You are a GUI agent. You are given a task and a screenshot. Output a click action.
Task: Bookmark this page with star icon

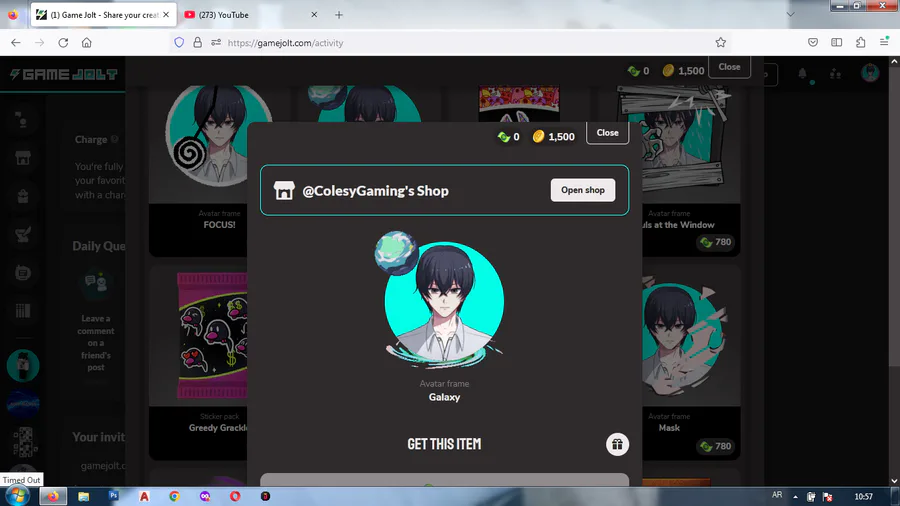pos(720,42)
